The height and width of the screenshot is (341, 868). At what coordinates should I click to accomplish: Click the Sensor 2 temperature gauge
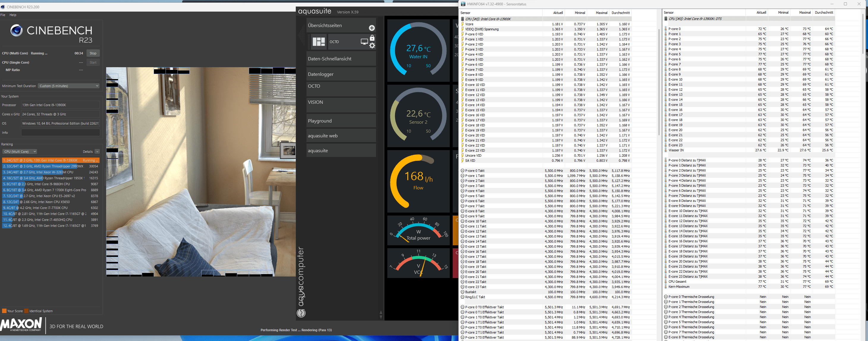[x=418, y=116]
